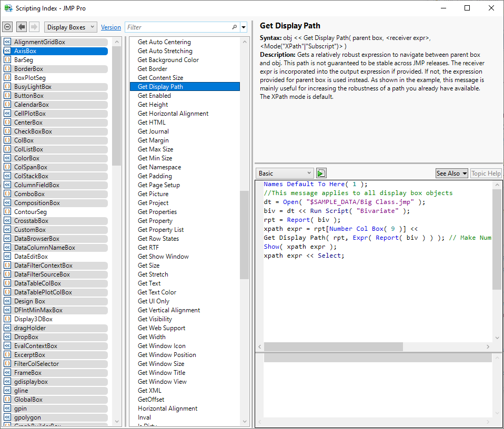Viewport: 504px width, 429px height.
Task: Click the icon beside ColorBox
Action: tap(7, 158)
